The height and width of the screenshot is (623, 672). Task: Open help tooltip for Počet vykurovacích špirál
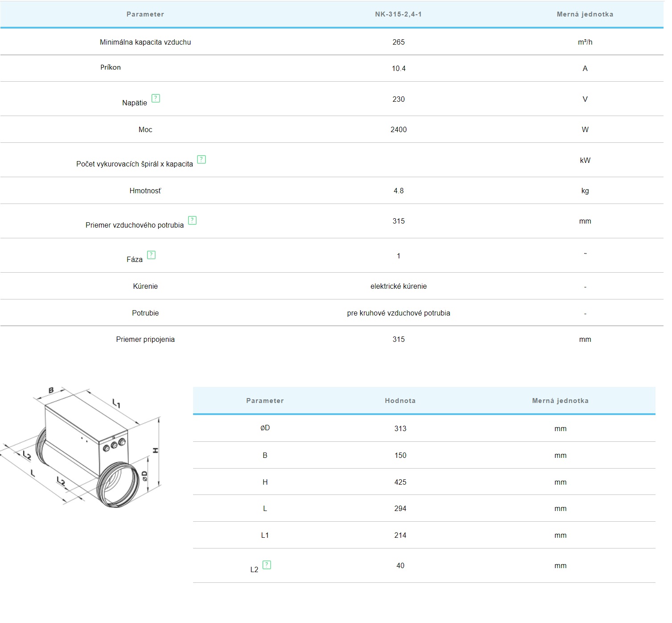pyautogui.click(x=202, y=159)
